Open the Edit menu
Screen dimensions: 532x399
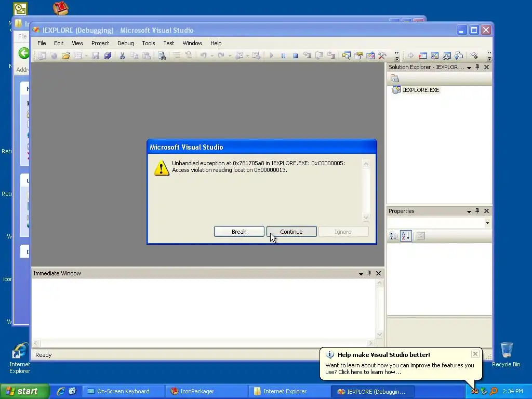[x=59, y=43]
